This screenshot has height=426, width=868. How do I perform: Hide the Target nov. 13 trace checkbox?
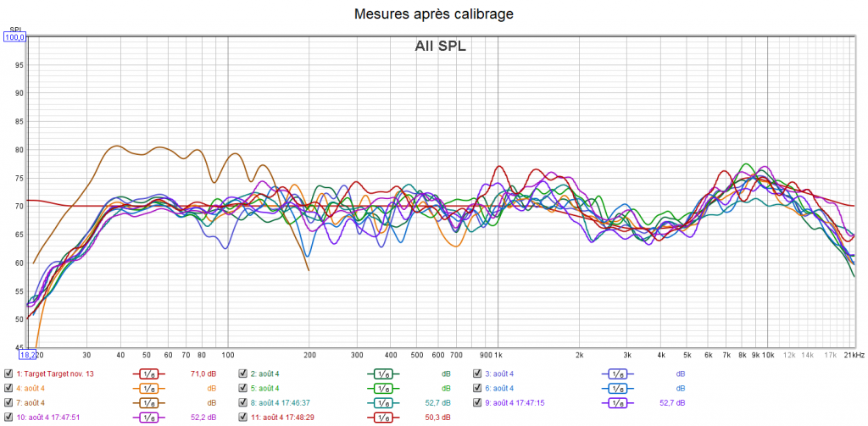(8, 373)
